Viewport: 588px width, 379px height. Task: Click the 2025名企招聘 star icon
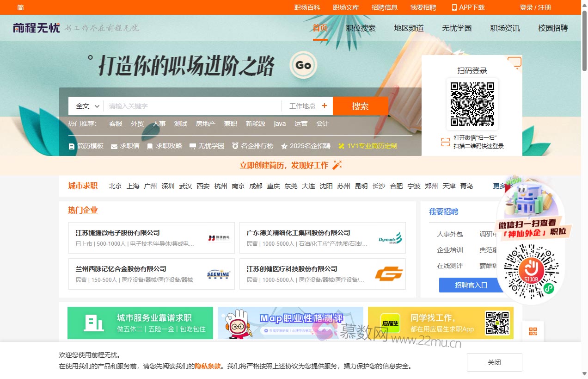tap(283, 146)
